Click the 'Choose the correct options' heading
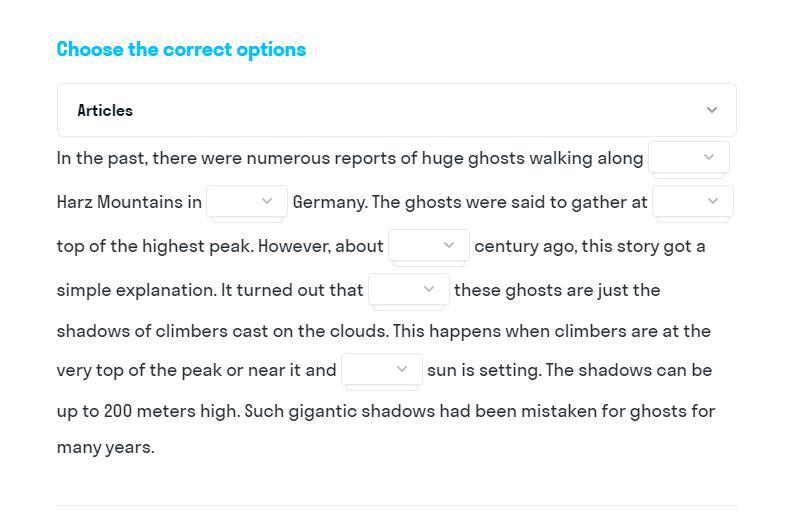The height and width of the screenshot is (518, 812). coord(181,49)
